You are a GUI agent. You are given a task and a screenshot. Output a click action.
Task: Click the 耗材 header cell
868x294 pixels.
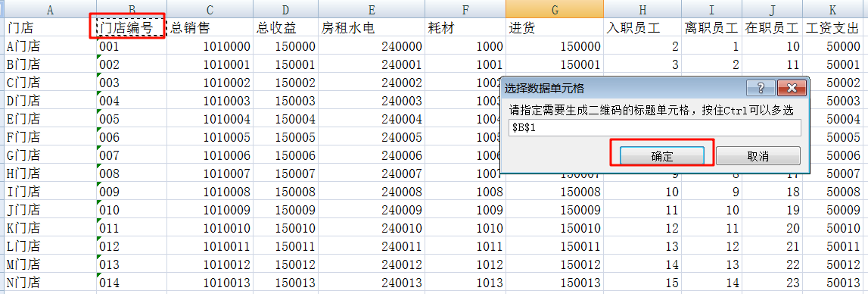(x=465, y=28)
